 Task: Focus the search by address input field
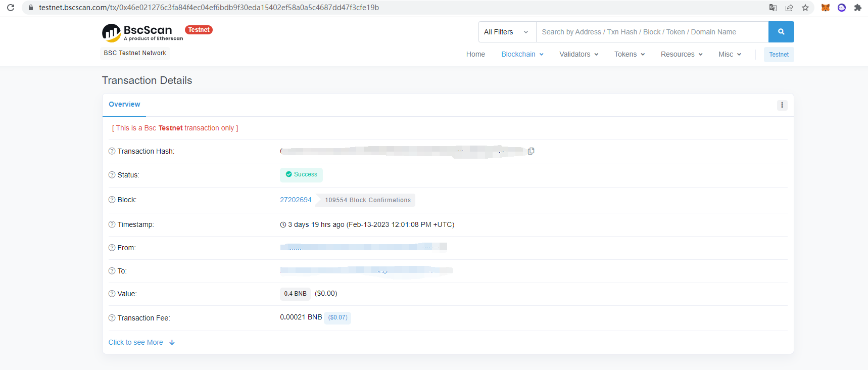652,32
